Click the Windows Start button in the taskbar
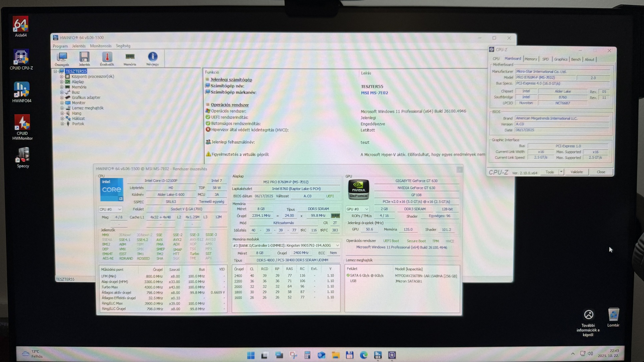Screen dimensions: 644x362 point(251,355)
